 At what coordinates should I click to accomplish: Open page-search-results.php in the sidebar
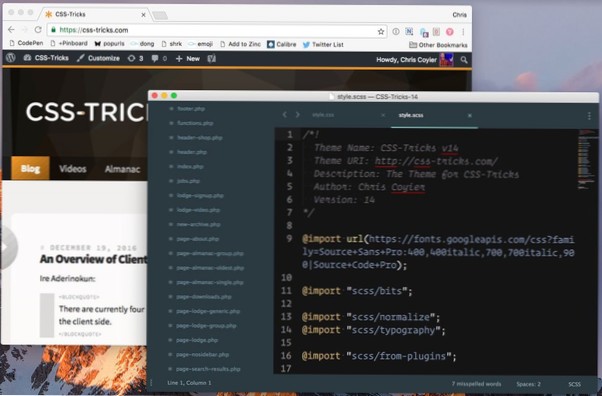coord(208,369)
